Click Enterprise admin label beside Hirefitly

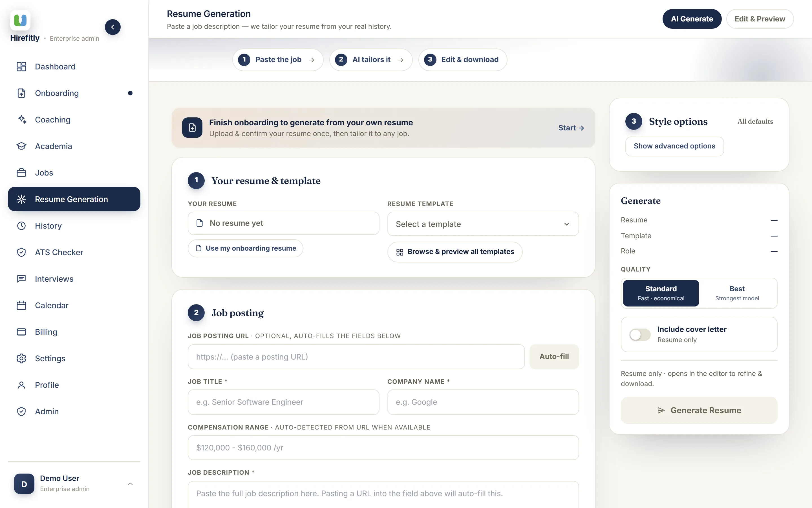tap(74, 38)
